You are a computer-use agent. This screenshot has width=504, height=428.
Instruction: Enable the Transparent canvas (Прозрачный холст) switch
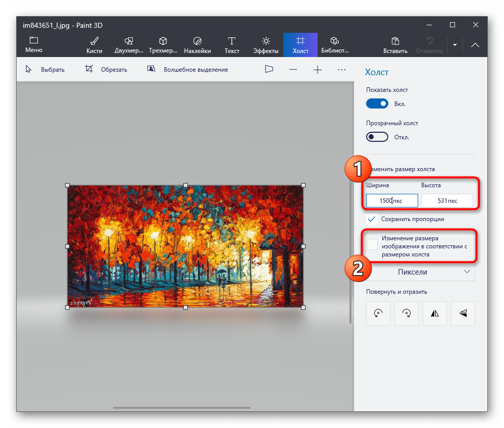377,137
